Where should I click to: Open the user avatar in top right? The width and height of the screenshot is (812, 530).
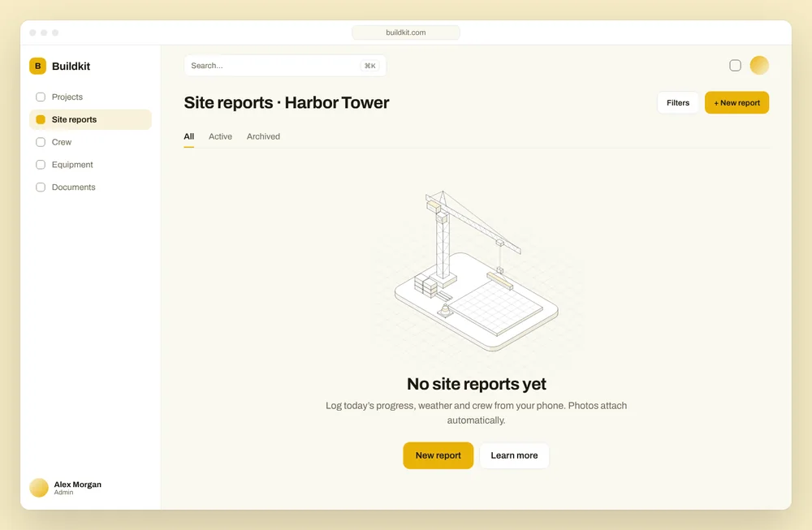tap(759, 65)
